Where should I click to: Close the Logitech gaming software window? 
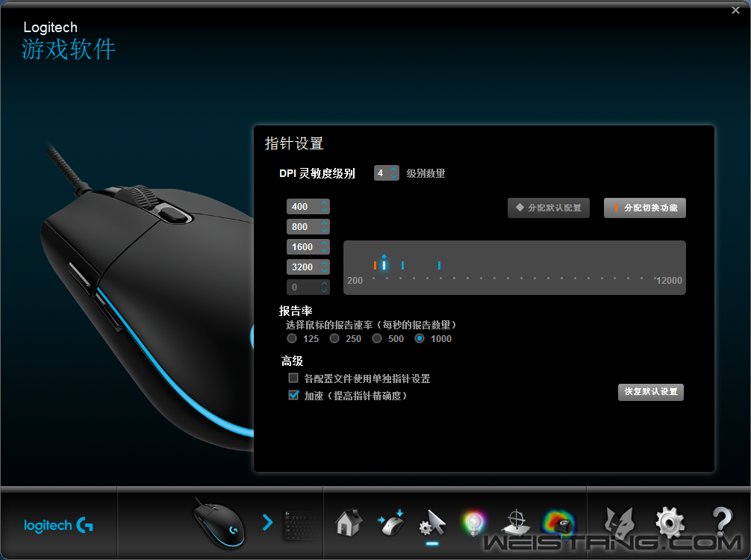click(x=735, y=10)
